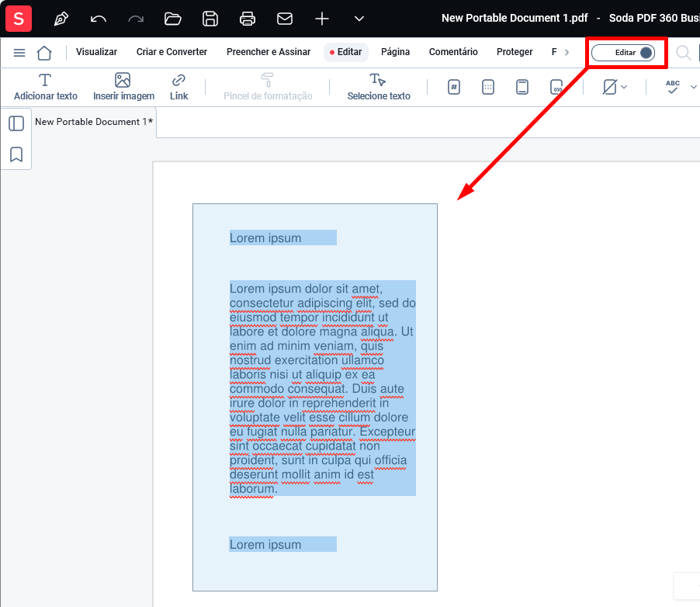700x607 pixels.
Task: Click the 'Lorem ipsum dolor sit amet' paragraph
Action: [x=323, y=388]
